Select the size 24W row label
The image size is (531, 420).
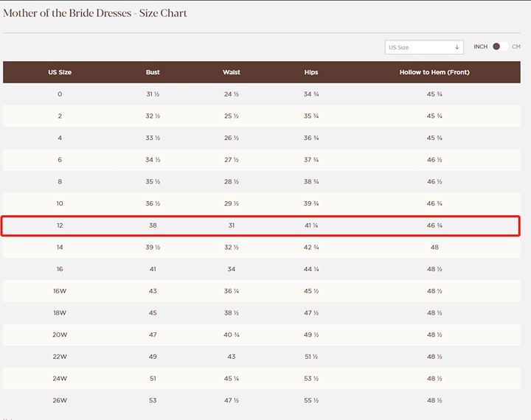coord(60,379)
